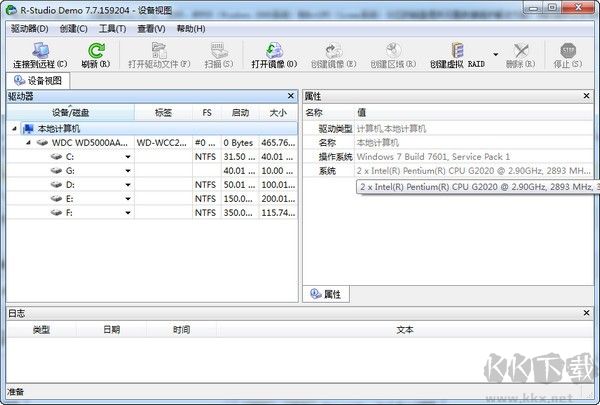The image size is (600, 405).
Task: Open dropdown arrow next to 创建虚拟 RAID
Action: [496, 54]
